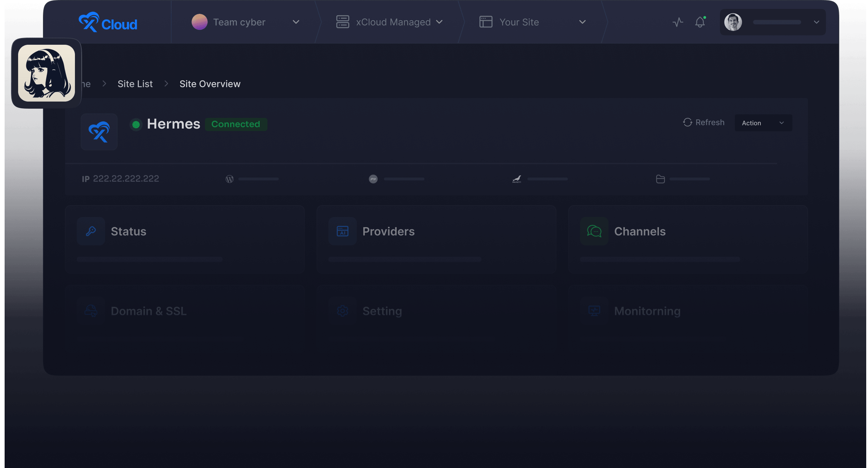Screen dimensions: 868x468
Task: Open the notifications bell
Action: (700, 22)
